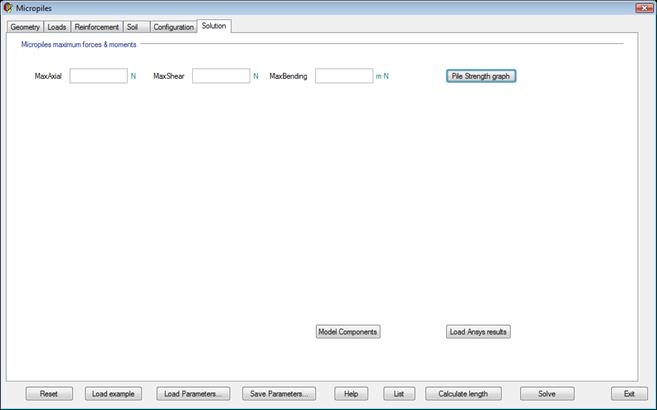Open the Pile Strength graph
Image resolution: width=657 pixels, height=410 pixels.
[481, 76]
